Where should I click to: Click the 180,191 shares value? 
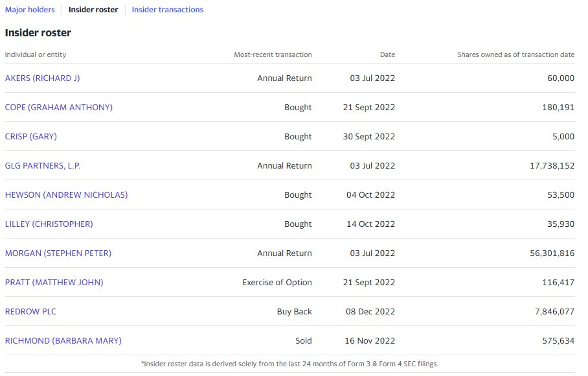558,108
